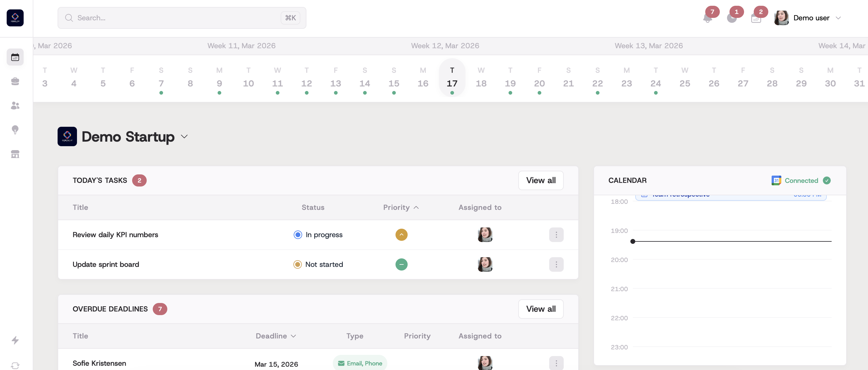
Task: Open the storefront icon in the sidebar
Action: click(x=15, y=154)
